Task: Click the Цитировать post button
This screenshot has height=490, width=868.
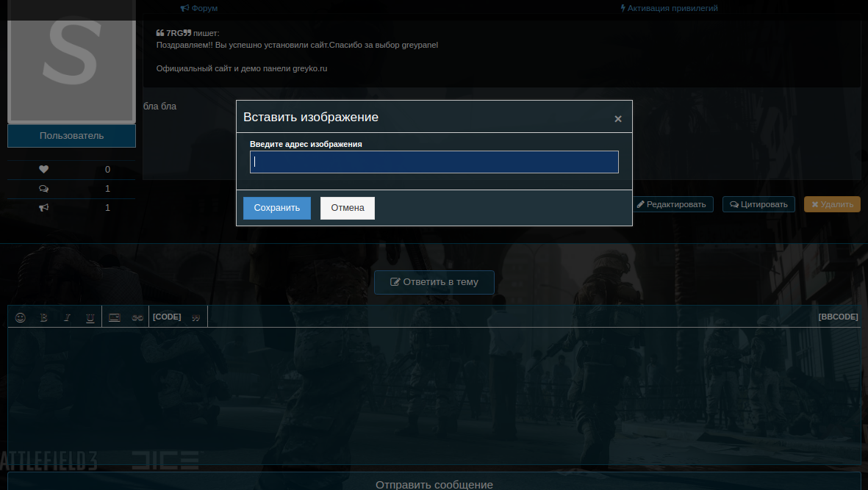Action: coord(758,205)
